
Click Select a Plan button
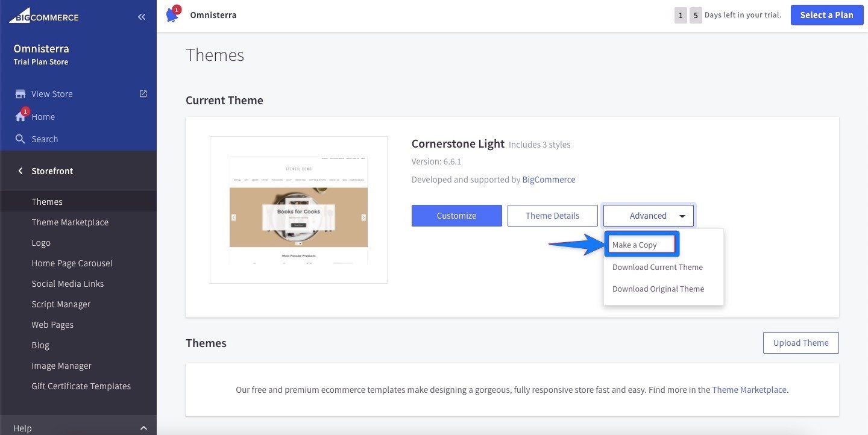pyautogui.click(x=826, y=15)
